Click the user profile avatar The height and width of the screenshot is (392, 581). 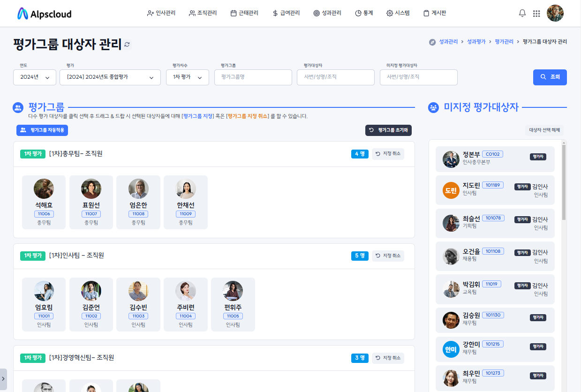(x=555, y=13)
